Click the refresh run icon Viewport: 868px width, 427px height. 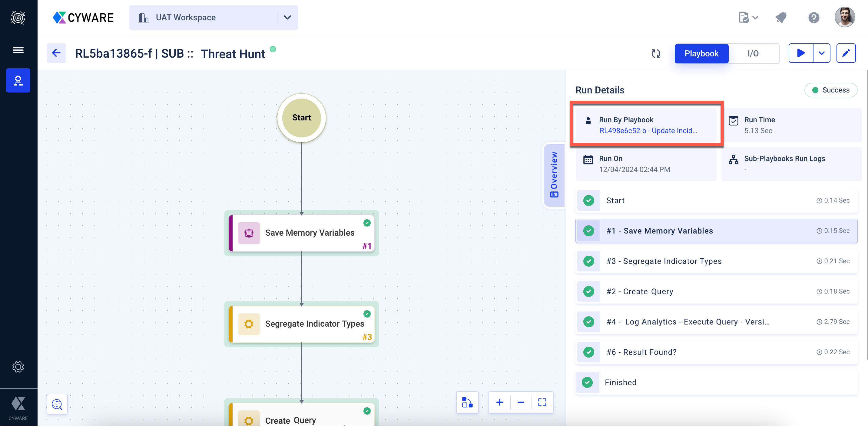[x=656, y=53]
